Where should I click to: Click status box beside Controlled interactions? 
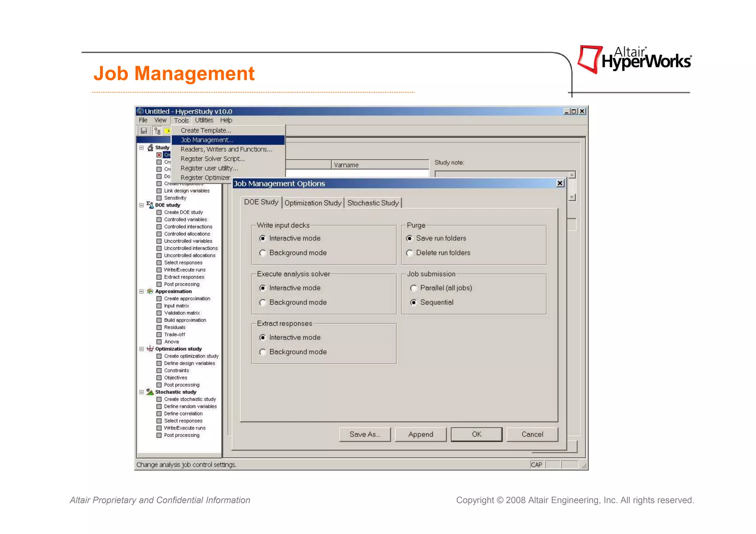(159, 227)
